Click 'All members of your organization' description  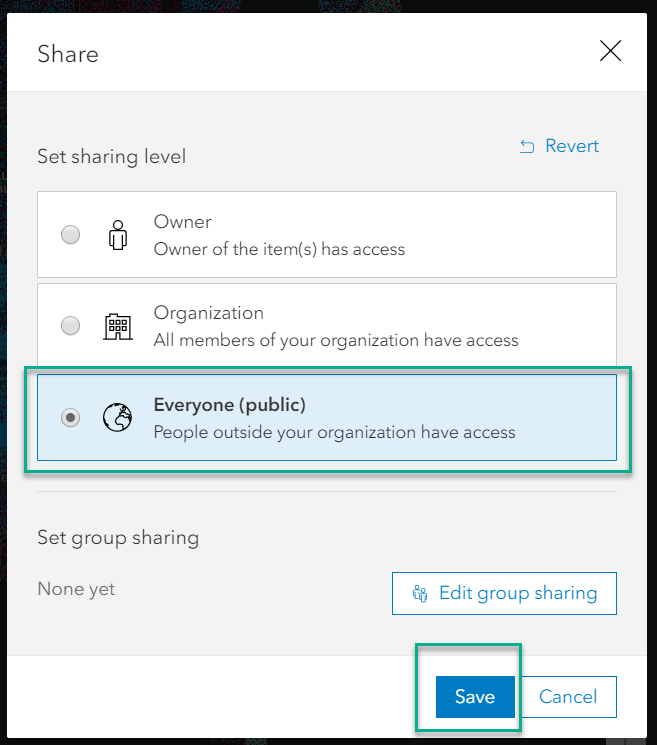coord(336,340)
